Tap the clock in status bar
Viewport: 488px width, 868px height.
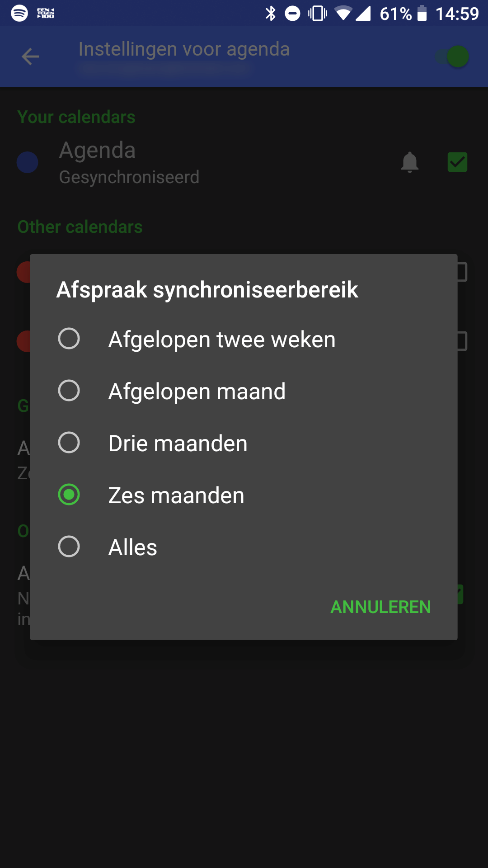pos(457,14)
